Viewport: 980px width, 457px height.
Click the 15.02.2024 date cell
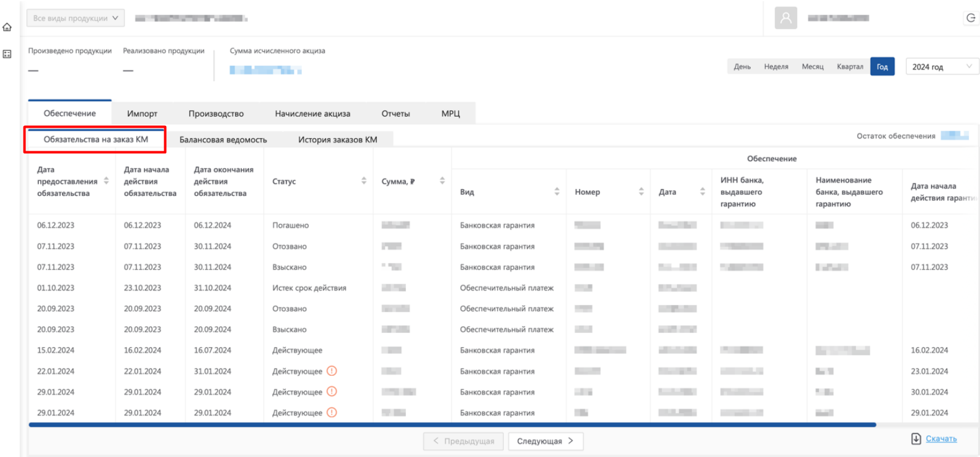56,350
